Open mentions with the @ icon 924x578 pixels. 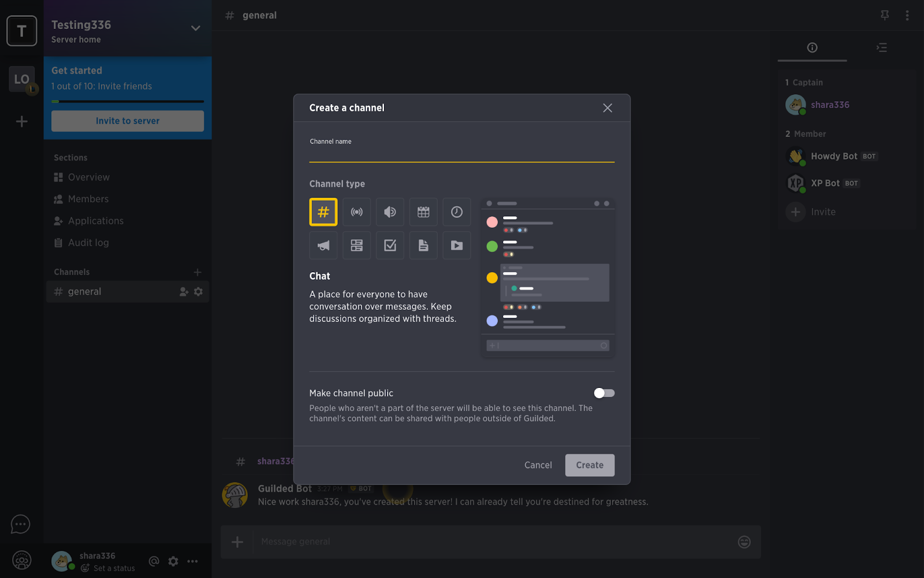(x=154, y=561)
